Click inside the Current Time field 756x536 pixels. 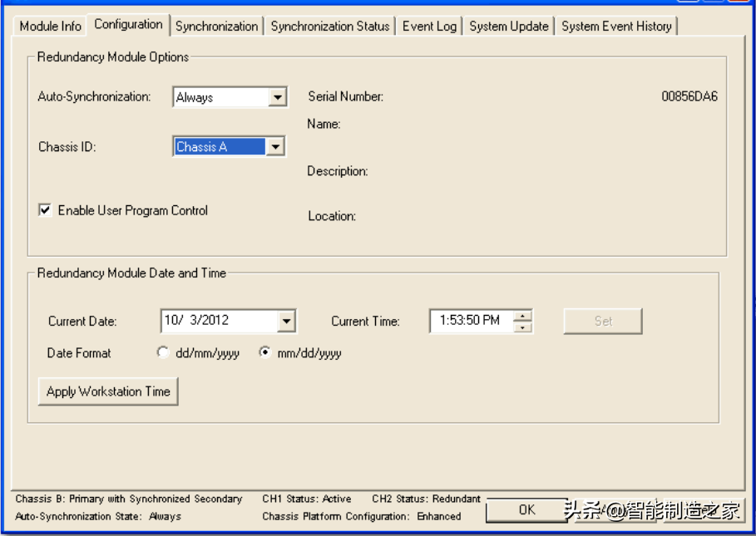[x=470, y=321]
